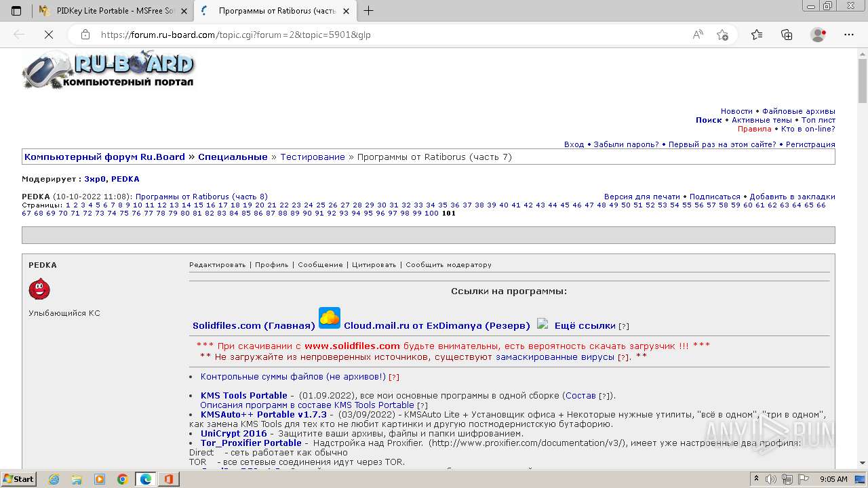Open Файловые архивы link
The image size is (868, 488).
[798, 111]
